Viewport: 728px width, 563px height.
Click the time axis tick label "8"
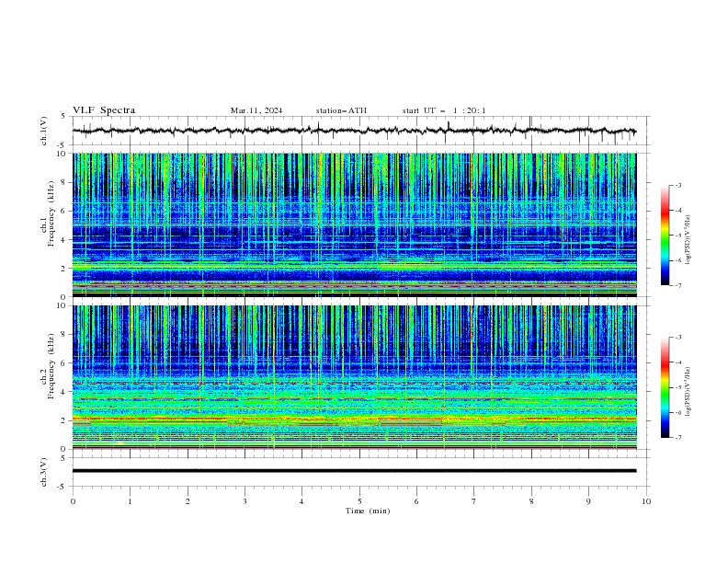coord(531,501)
